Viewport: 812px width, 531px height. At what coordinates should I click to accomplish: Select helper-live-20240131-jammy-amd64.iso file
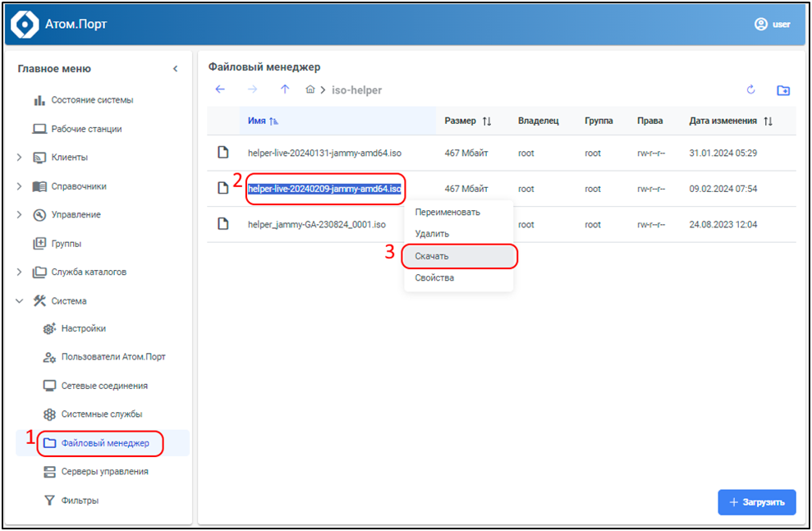(324, 153)
